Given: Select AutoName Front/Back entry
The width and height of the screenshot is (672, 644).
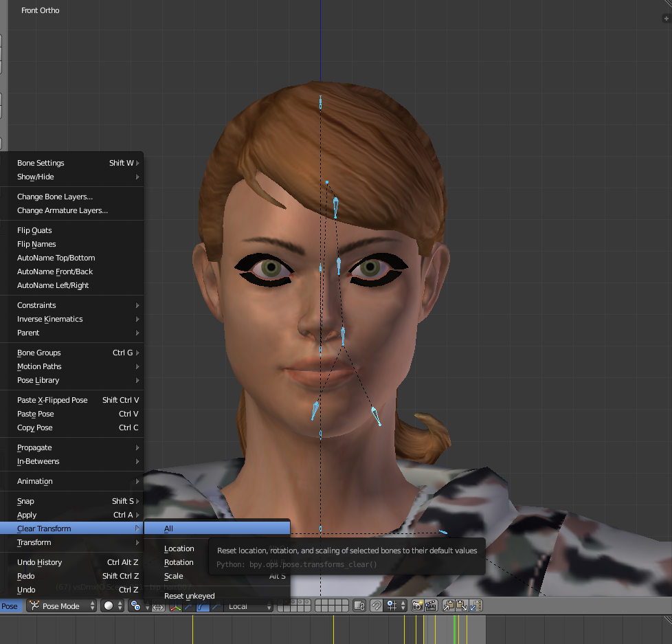Looking at the screenshot, I should (x=71, y=271).
